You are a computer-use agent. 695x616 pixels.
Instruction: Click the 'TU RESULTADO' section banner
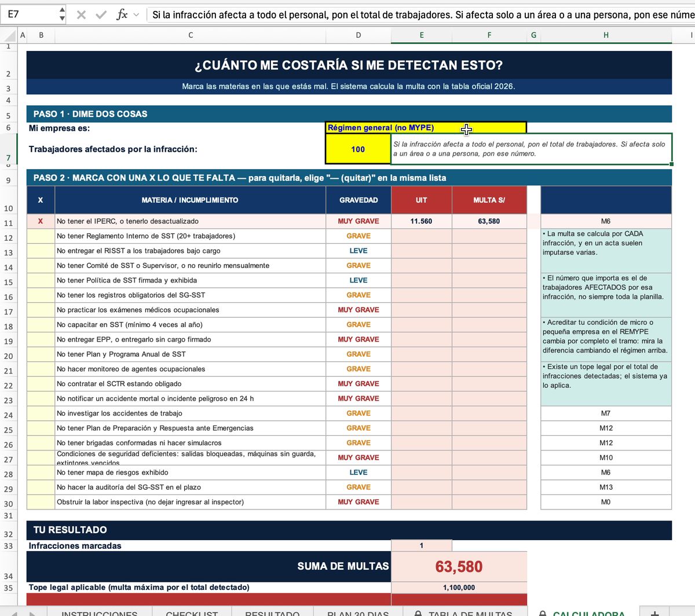click(x=349, y=530)
